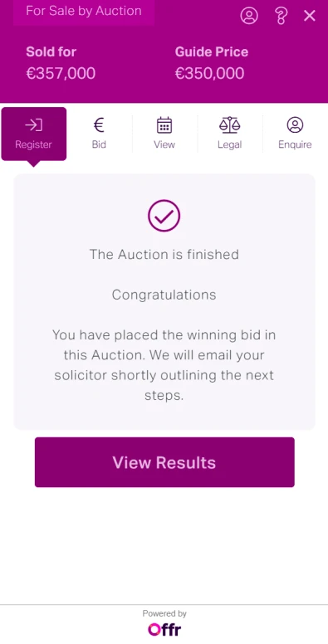Click the Guide Price €350,000 amount
The height and width of the screenshot is (644, 328).
coord(209,74)
